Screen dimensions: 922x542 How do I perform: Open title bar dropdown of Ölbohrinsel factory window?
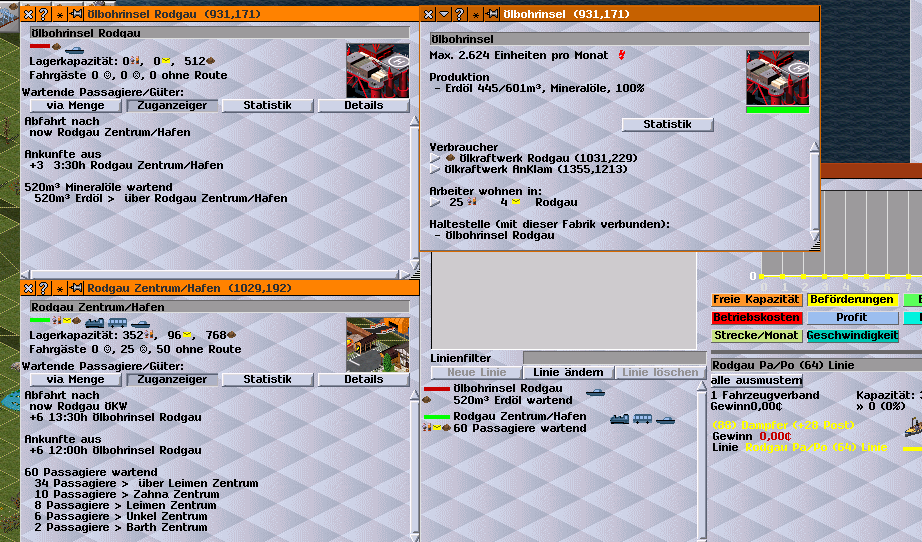pyautogui.click(x=444, y=15)
